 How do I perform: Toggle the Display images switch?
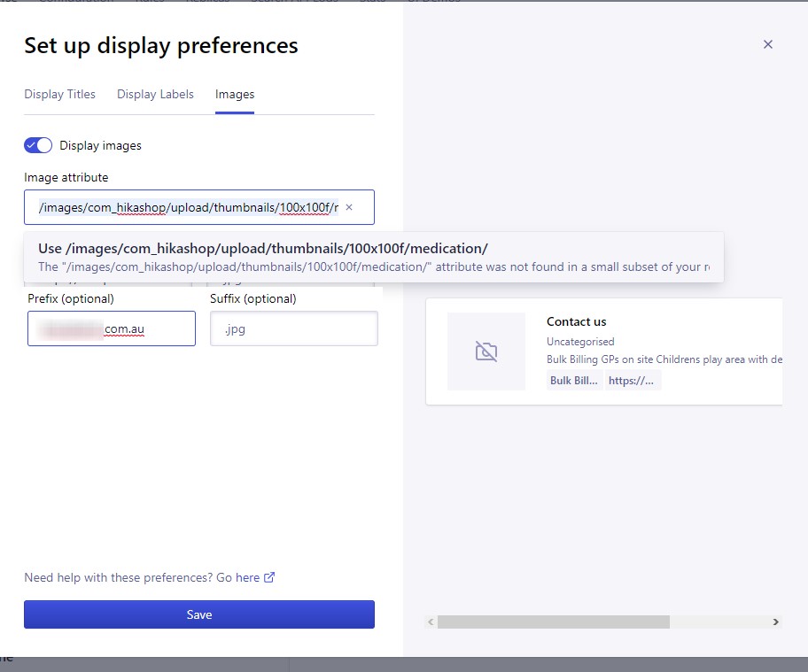pyautogui.click(x=38, y=145)
